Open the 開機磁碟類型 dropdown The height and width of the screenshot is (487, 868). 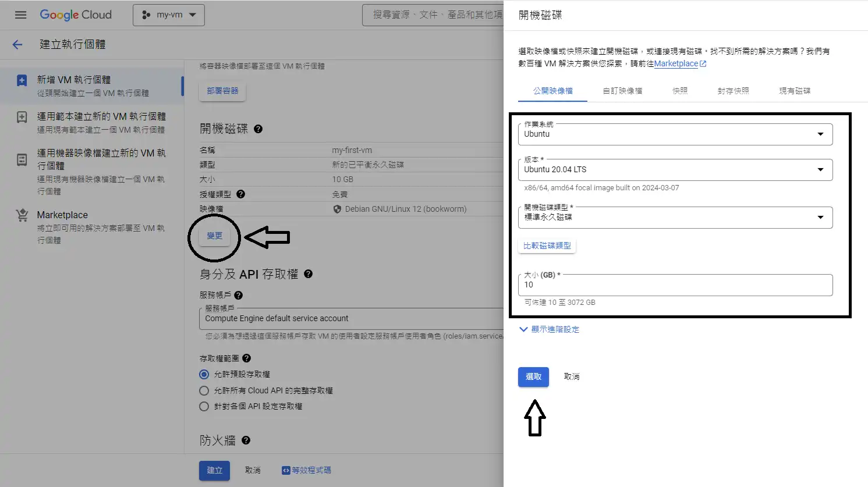point(675,218)
